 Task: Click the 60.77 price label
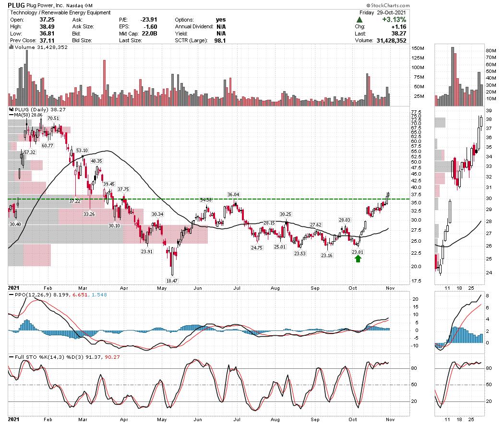pos(47,145)
